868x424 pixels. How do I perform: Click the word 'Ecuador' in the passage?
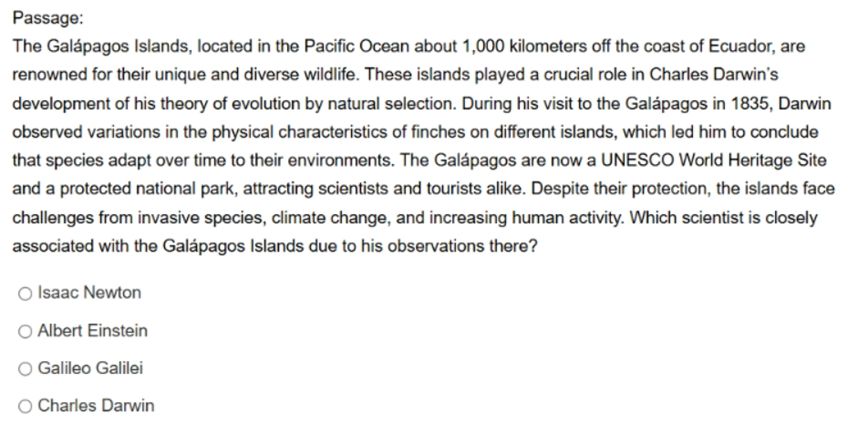[x=740, y=47]
